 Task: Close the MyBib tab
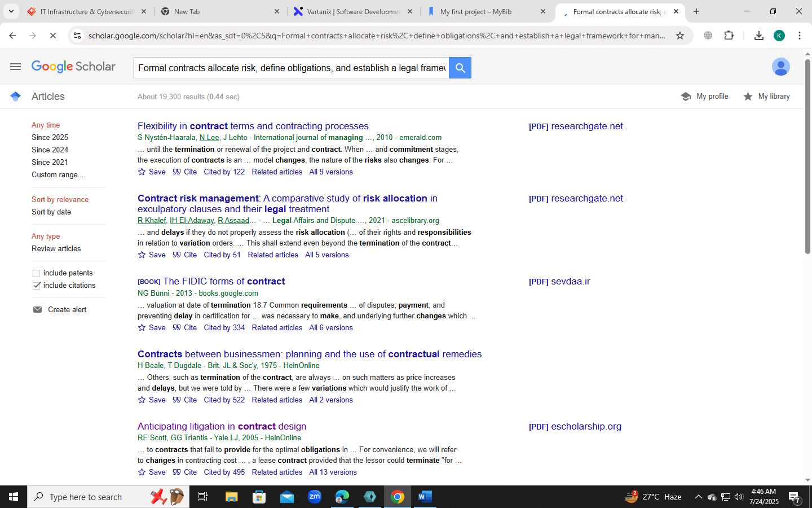[x=543, y=11]
